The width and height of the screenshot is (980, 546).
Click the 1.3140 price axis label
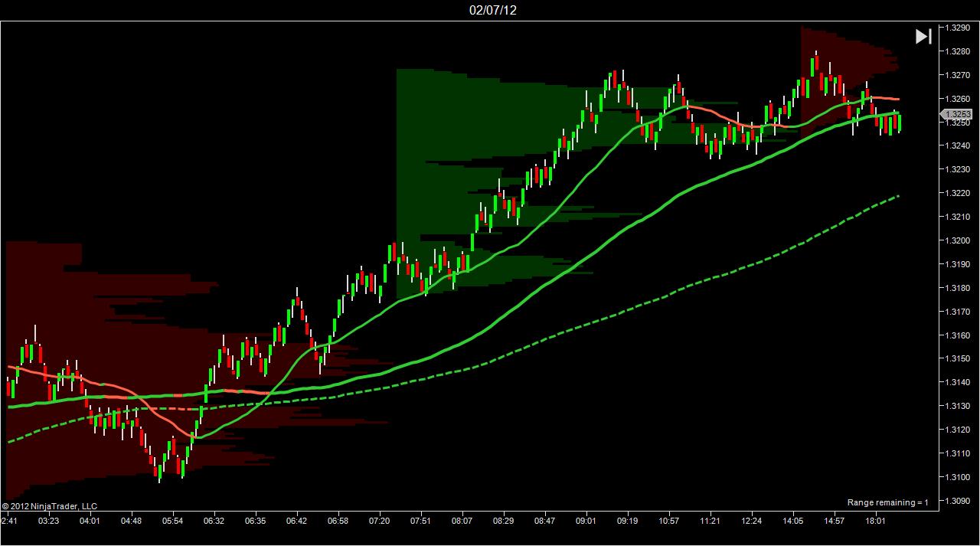pos(958,382)
